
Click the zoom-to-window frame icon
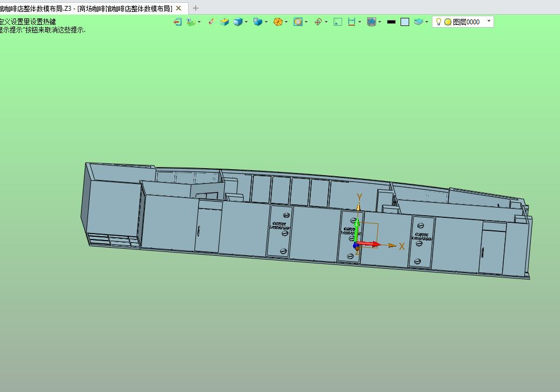pyautogui.click(x=298, y=22)
